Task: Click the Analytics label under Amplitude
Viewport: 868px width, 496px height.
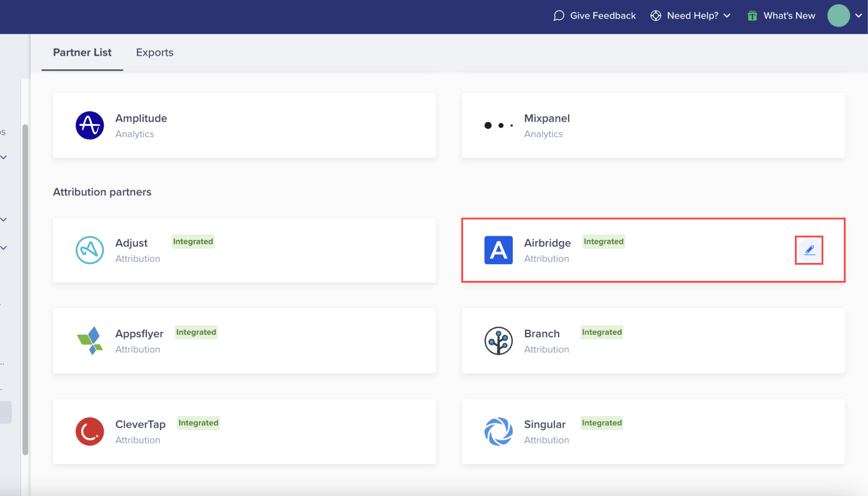Action: pos(135,134)
